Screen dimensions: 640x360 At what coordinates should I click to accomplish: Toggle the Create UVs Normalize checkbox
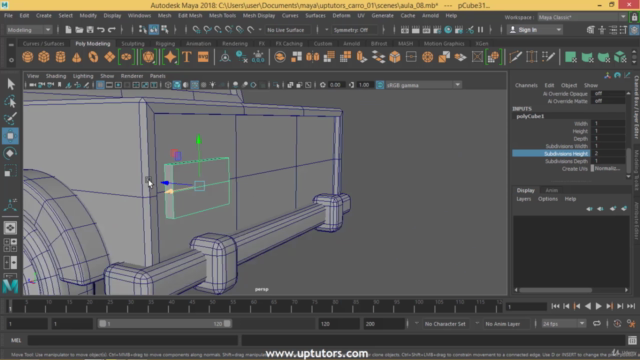[x=592, y=169]
